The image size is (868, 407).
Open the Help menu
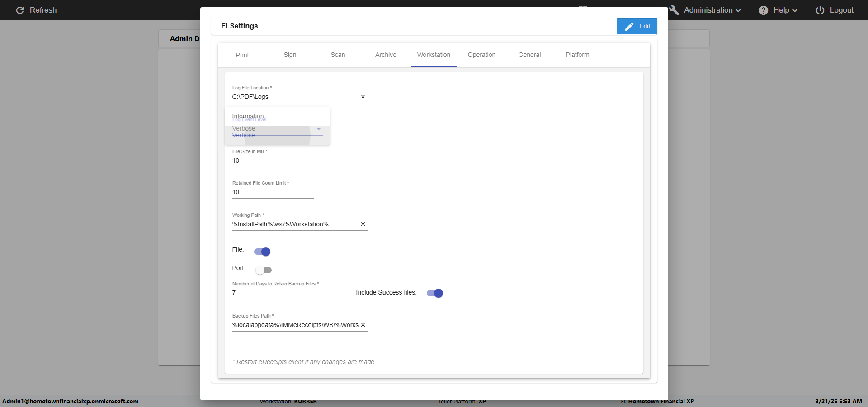(778, 10)
